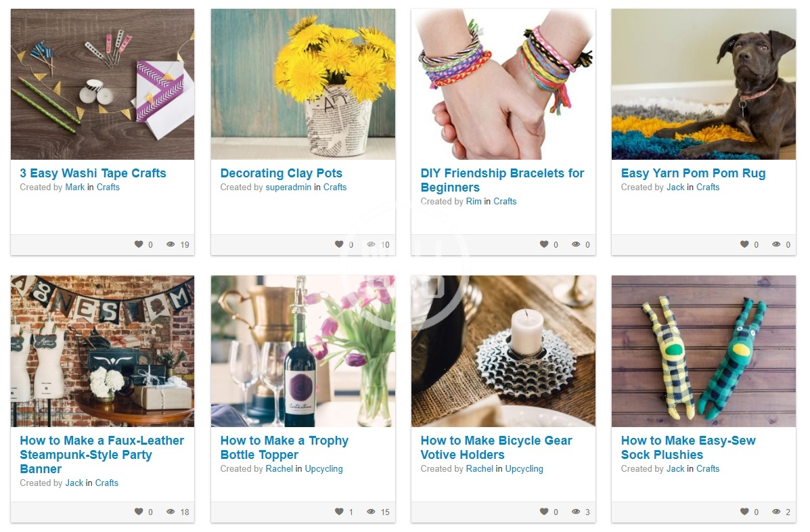Like the Easy-Sew Sock Plushies post
Screen dimensions: 810x532
[744, 512]
